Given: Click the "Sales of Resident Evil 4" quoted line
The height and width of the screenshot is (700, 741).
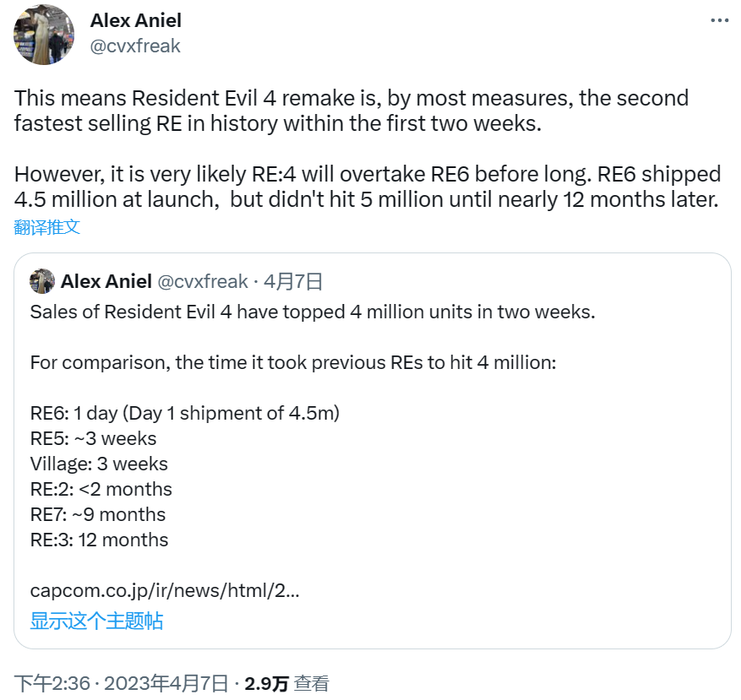Looking at the screenshot, I should (x=313, y=312).
